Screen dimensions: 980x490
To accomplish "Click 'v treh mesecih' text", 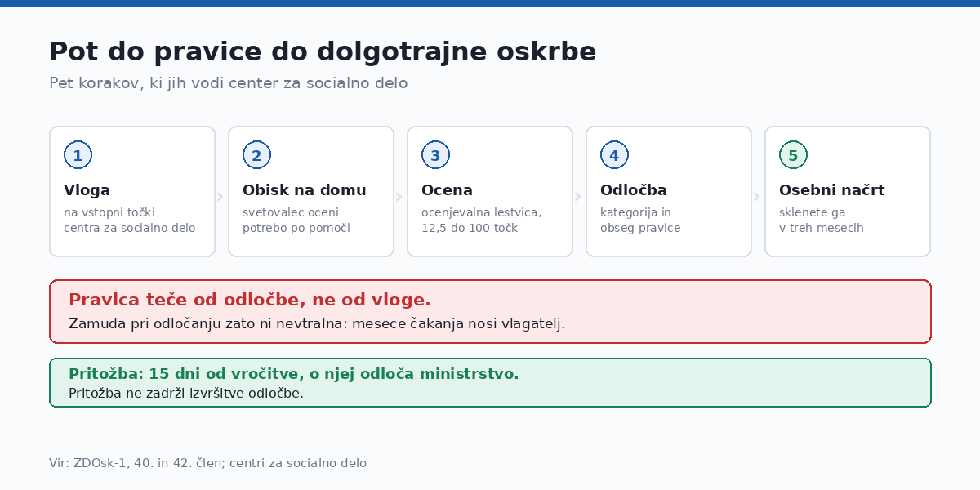I will [x=822, y=228].
